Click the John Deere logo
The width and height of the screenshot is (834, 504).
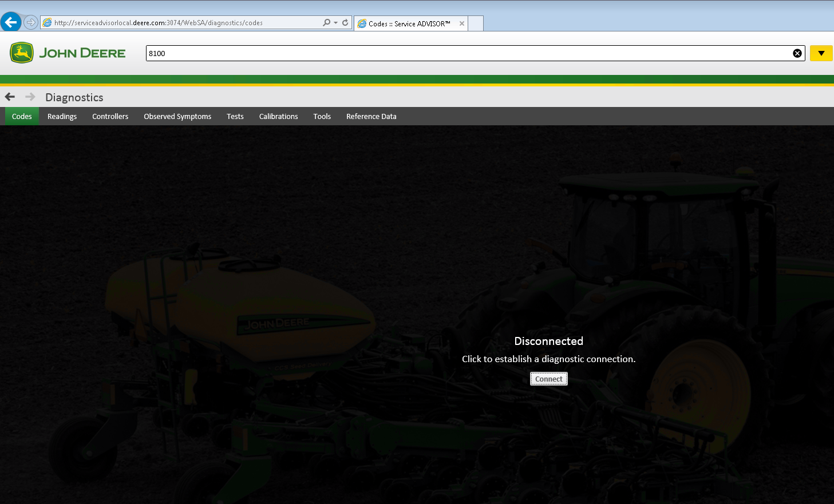(68, 53)
